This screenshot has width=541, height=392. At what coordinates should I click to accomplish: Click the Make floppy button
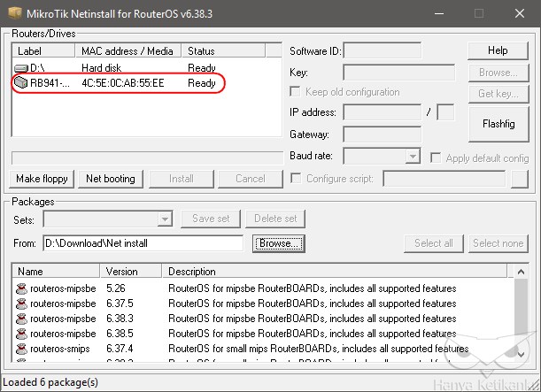[x=42, y=179]
